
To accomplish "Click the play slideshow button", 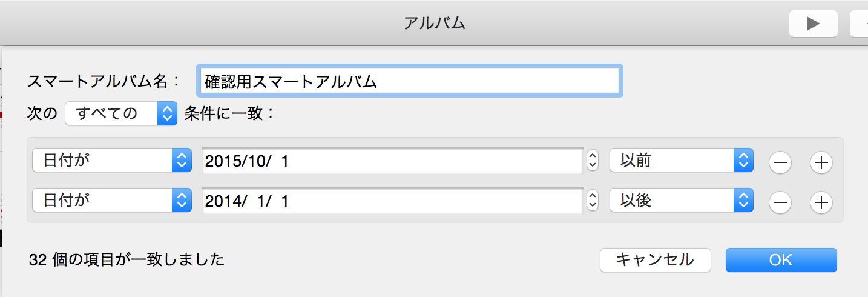I will click(812, 24).
